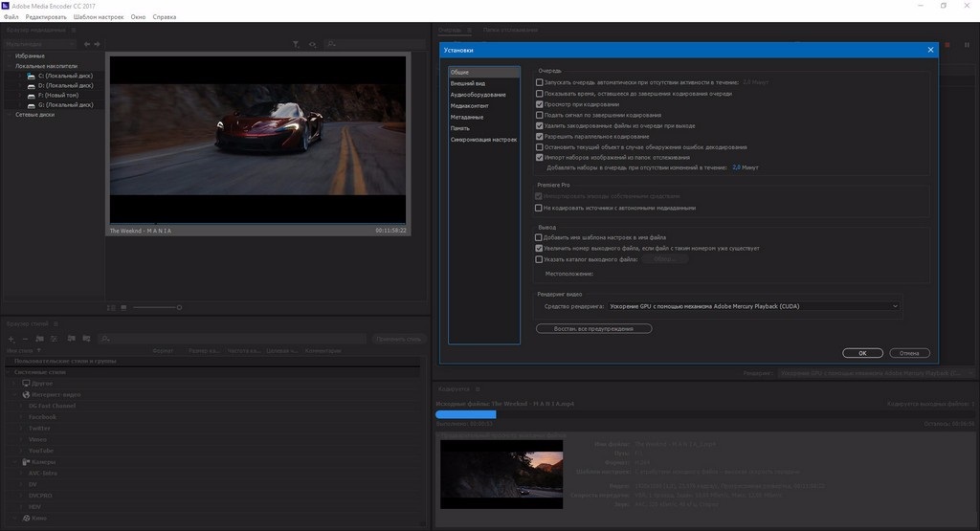The height and width of the screenshot is (531, 980).
Task: Click the new preset group folder icon
Action: [39, 339]
